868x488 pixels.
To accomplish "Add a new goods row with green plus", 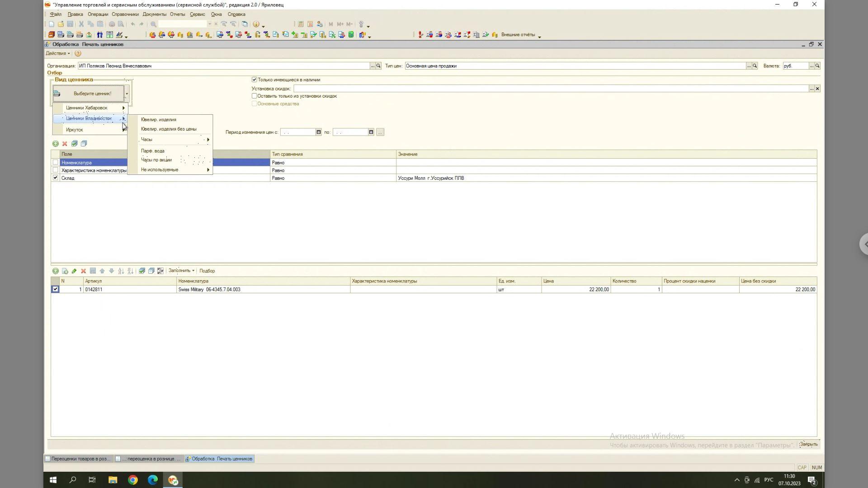I will (56, 271).
